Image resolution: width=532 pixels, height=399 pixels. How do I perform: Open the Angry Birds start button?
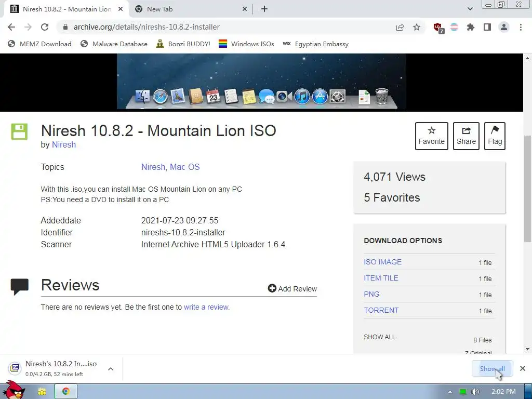click(x=14, y=390)
